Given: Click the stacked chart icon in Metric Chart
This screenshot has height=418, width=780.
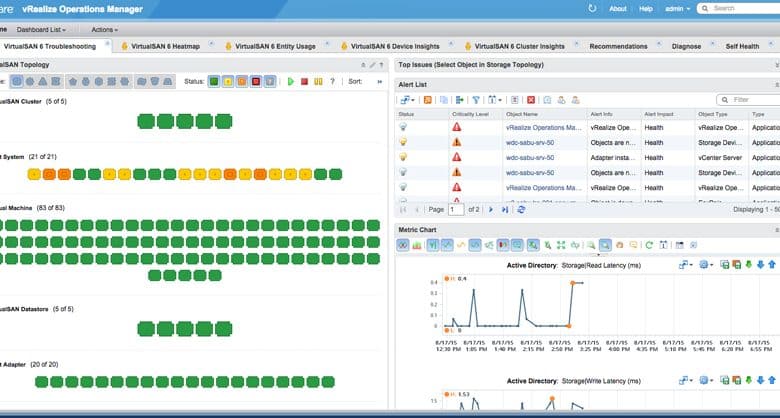Looking at the screenshot, I should [417, 245].
